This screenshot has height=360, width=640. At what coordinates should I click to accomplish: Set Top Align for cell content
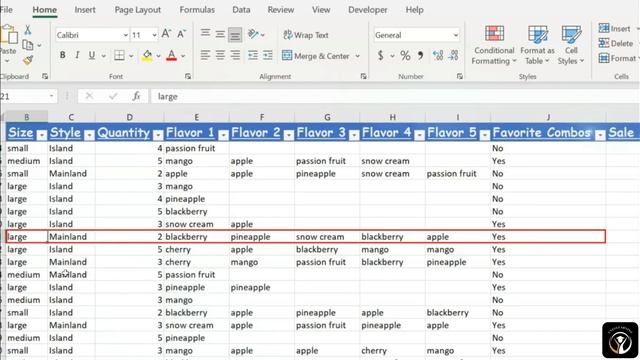pos(205,34)
